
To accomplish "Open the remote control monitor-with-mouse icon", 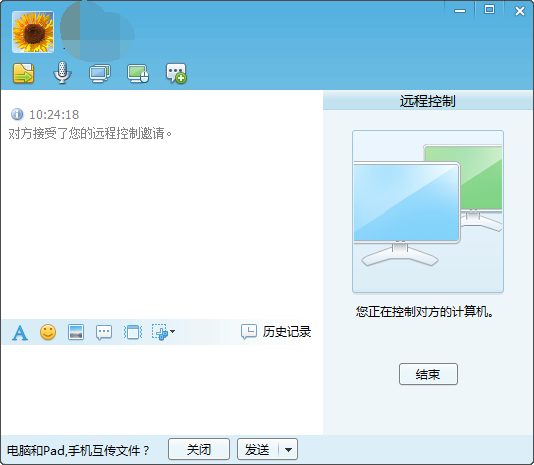I will tap(138, 74).
